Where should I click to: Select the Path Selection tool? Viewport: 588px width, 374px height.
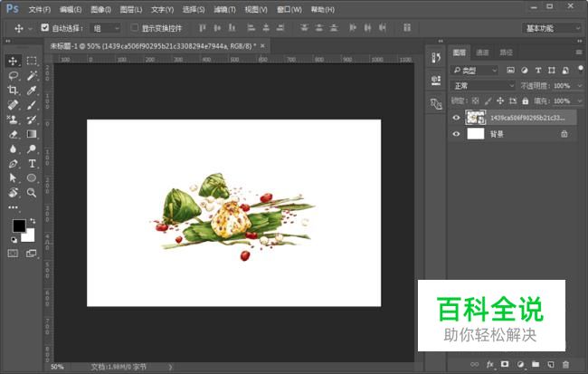[13, 178]
